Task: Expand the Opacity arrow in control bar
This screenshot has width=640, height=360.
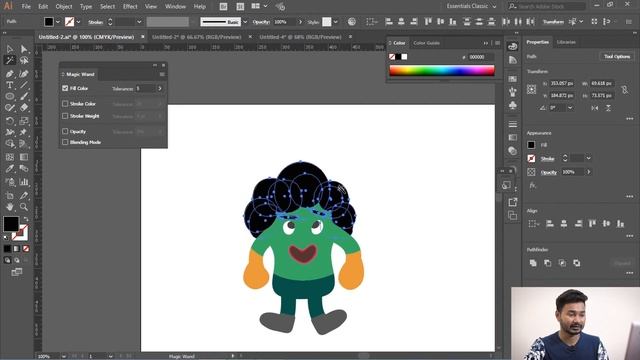Action: pyautogui.click(x=300, y=22)
